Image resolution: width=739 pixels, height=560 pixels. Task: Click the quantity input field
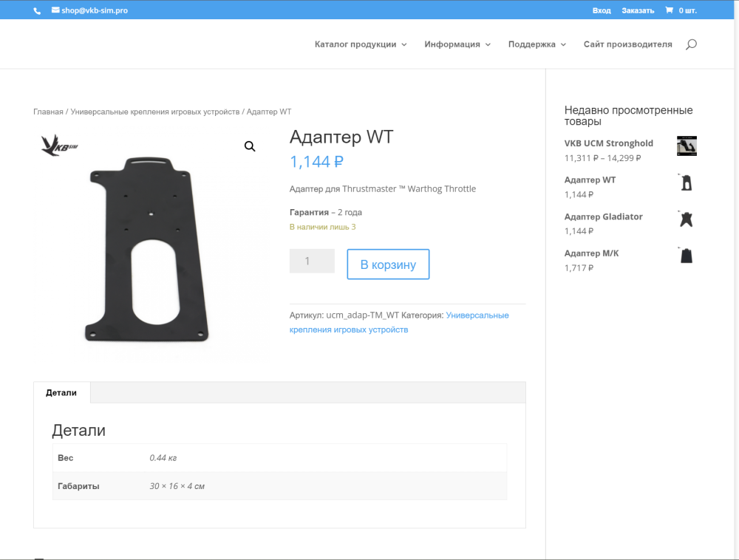[312, 261]
